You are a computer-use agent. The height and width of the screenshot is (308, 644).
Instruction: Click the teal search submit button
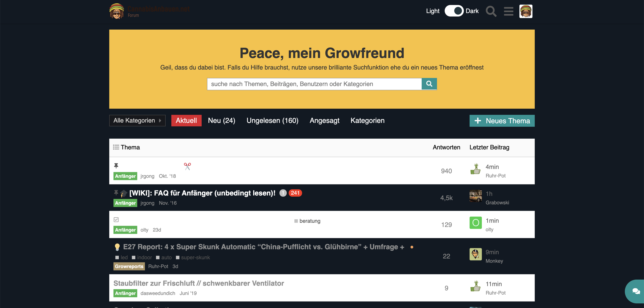(429, 84)
